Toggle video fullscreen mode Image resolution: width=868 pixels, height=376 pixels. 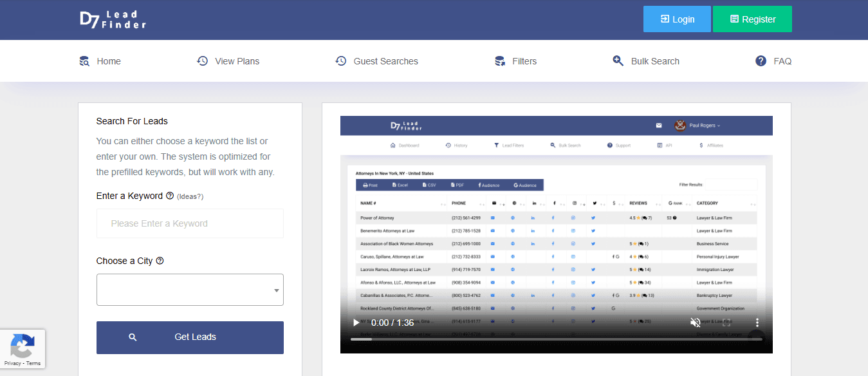click(726, 323)
